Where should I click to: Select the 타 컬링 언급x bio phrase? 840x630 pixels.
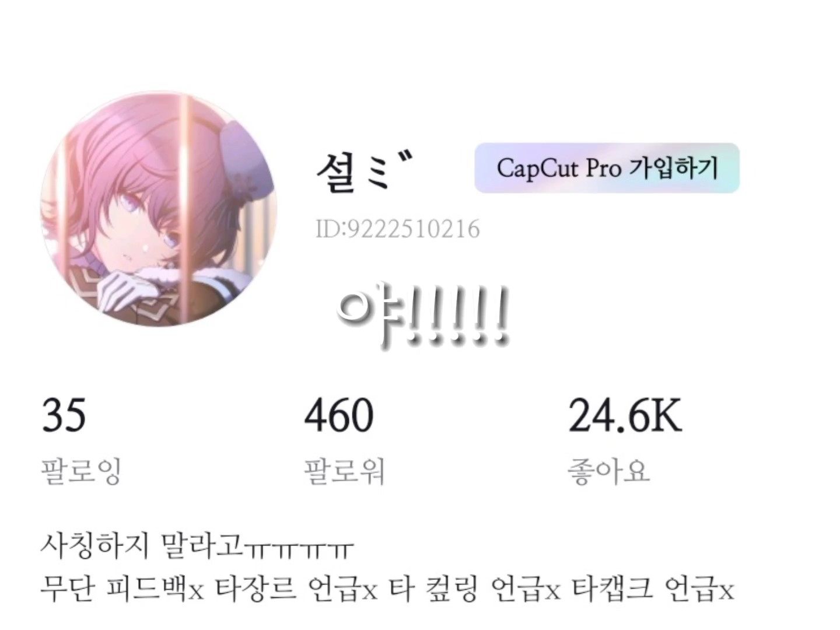click(x=475, y=588)
